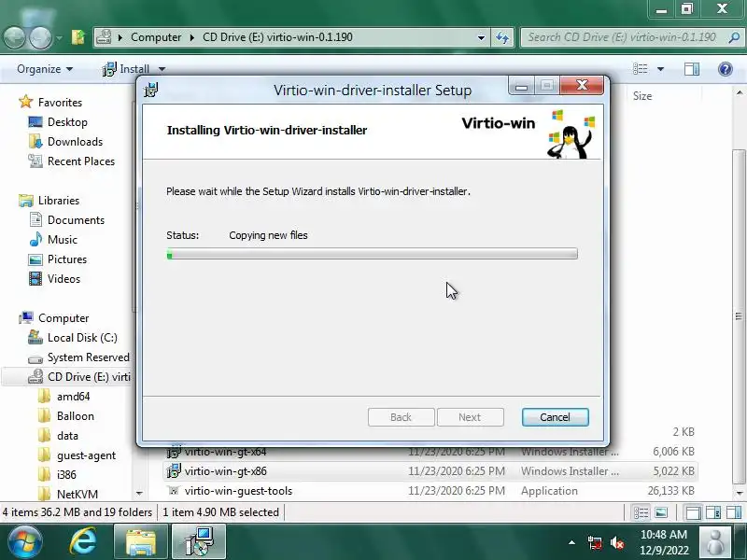
Task: Click the file list scroll-down arrow
Action: click(x=739, y=494)
